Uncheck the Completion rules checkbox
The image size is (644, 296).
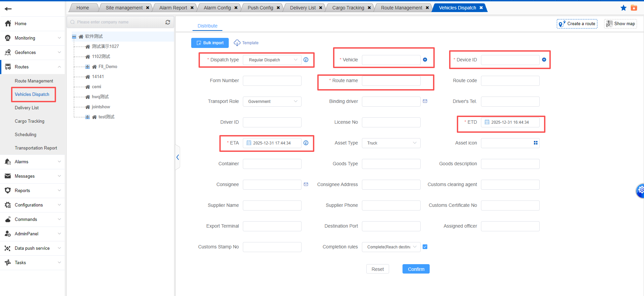[x=425, y=247]
